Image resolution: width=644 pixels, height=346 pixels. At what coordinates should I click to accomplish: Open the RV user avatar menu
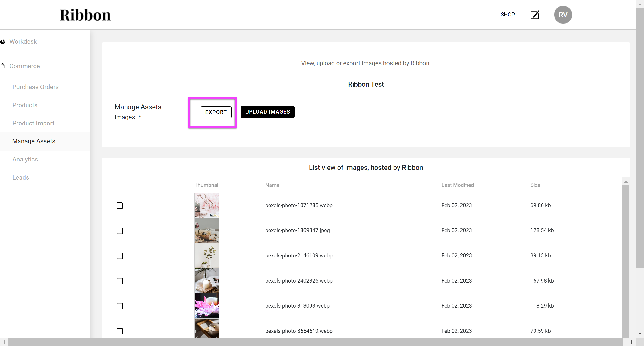click(x=563, y=15)
